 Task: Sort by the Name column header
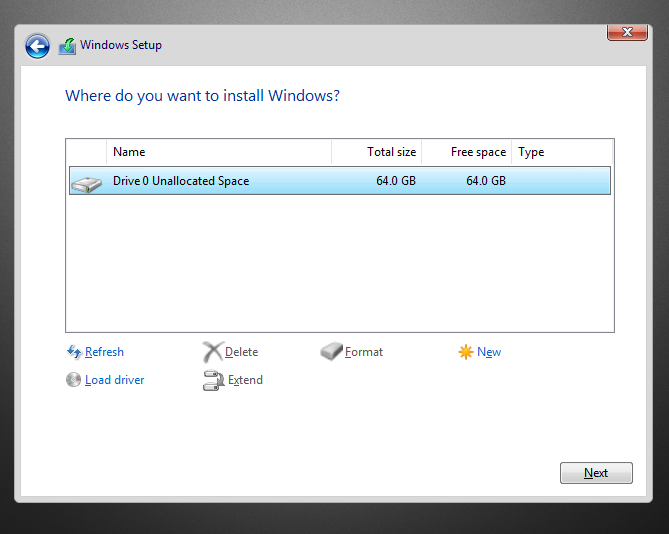tap(219, 152)
